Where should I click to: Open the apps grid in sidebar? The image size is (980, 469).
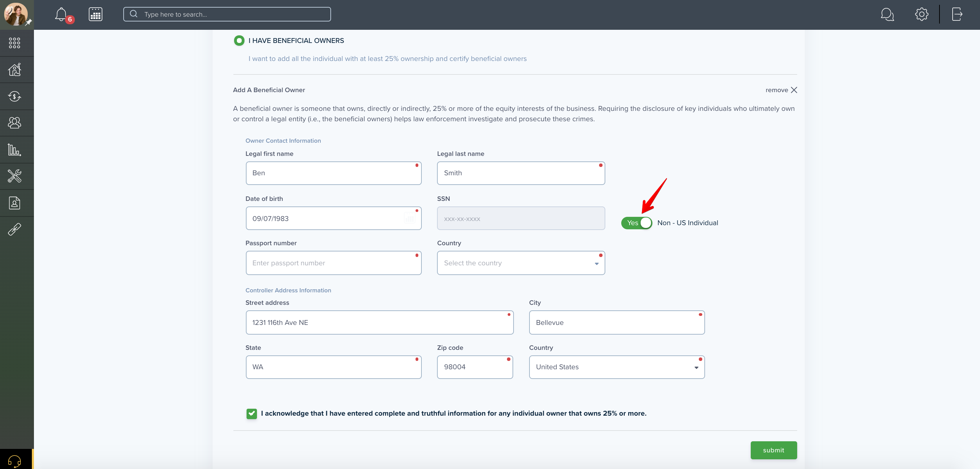coord(15,43)
